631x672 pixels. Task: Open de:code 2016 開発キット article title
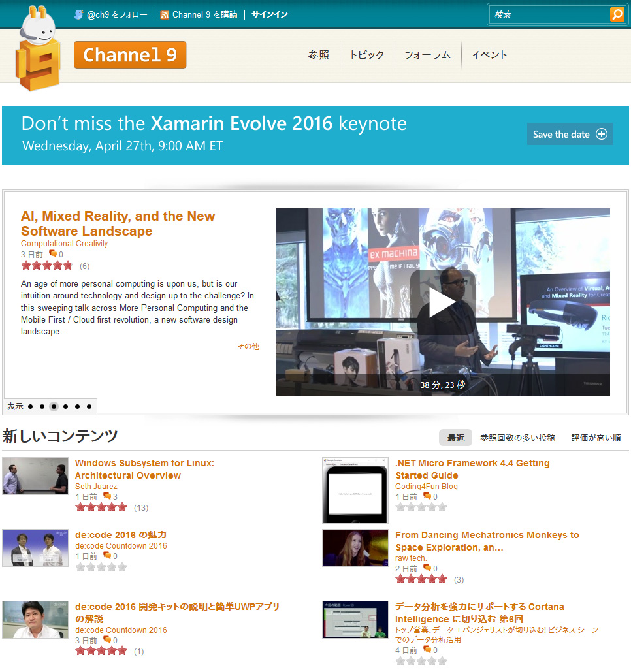(x=177, y=613)
